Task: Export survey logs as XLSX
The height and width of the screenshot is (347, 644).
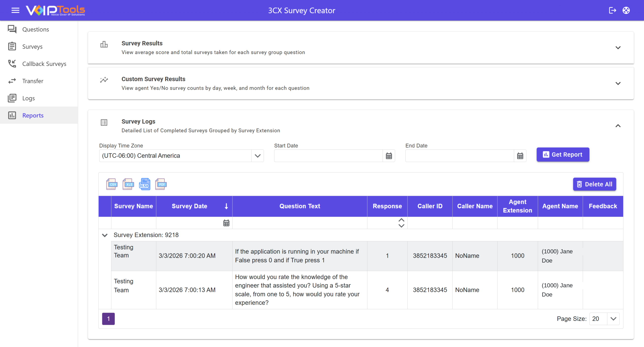Action: pyautogui.click(x=144, y=184)
